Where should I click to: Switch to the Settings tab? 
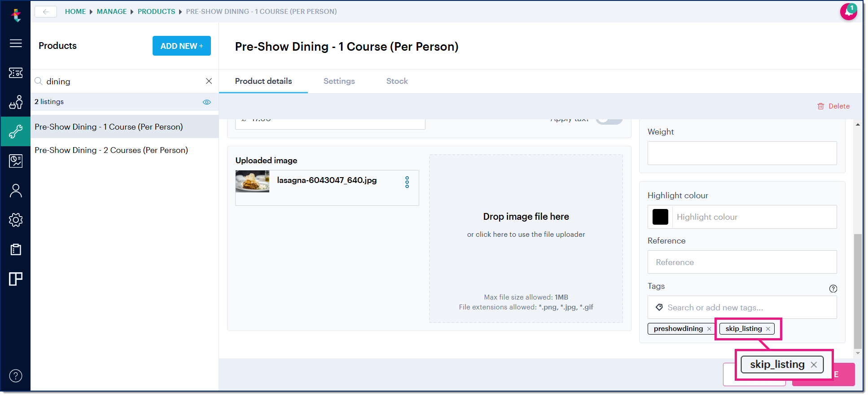[339, 81]
